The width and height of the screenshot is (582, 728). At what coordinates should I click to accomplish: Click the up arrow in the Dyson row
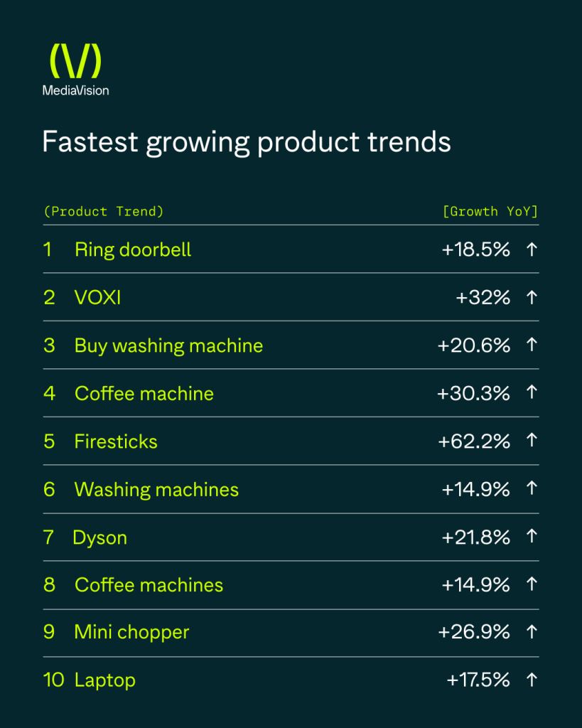pyautogui.click(x=531, y=537)
